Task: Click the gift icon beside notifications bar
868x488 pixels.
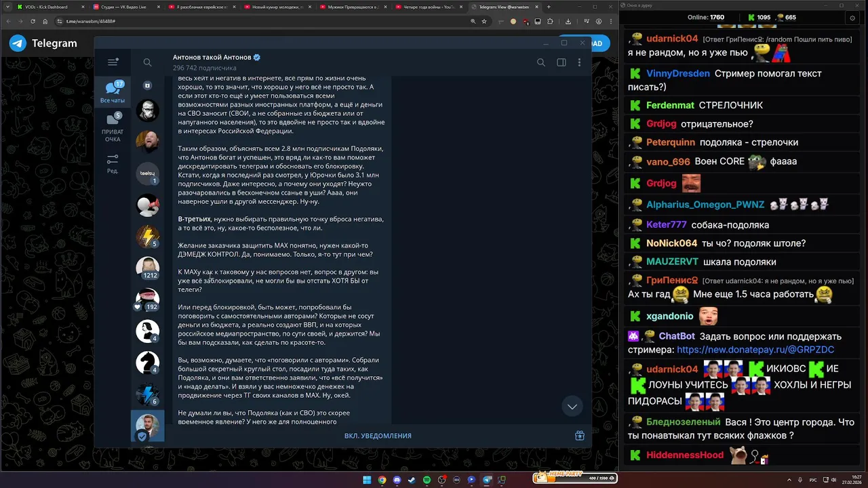Action: point(580,436)
